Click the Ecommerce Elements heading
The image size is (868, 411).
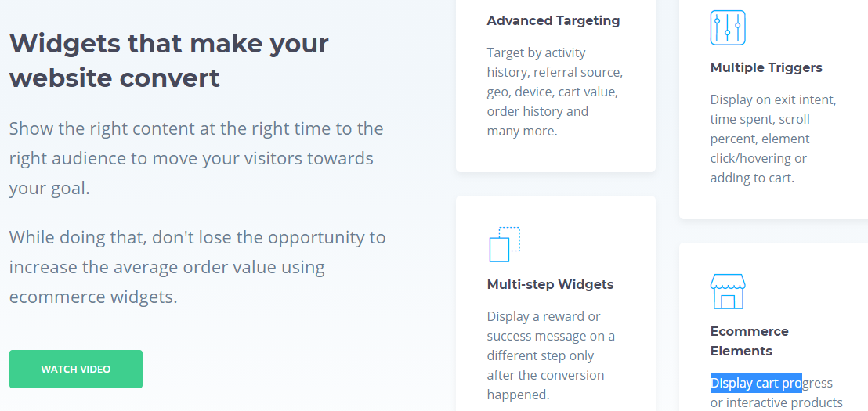[750, 341]
